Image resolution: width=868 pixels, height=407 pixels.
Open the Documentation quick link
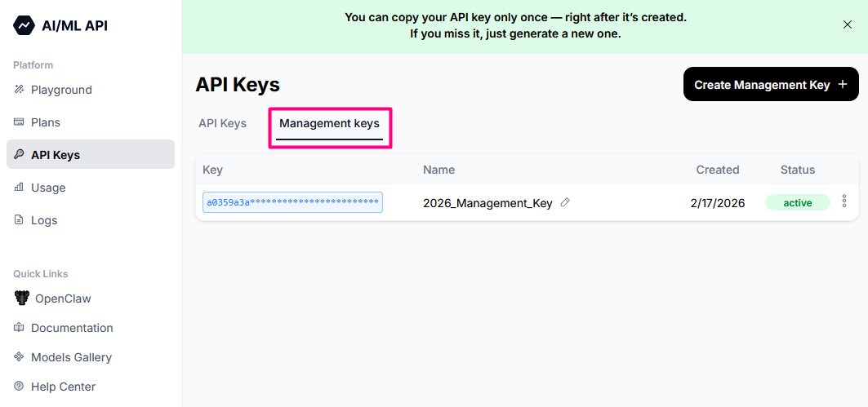pos(72,328)
